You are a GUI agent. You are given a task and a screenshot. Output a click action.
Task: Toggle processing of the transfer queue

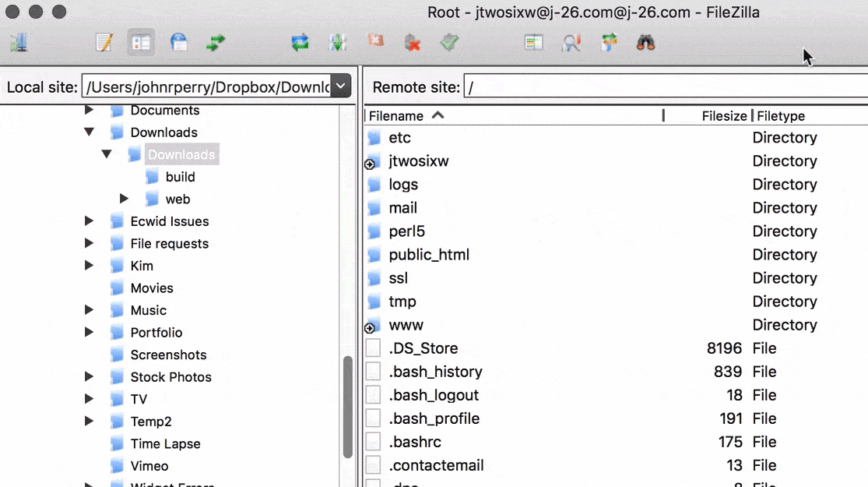click(338, 42)
